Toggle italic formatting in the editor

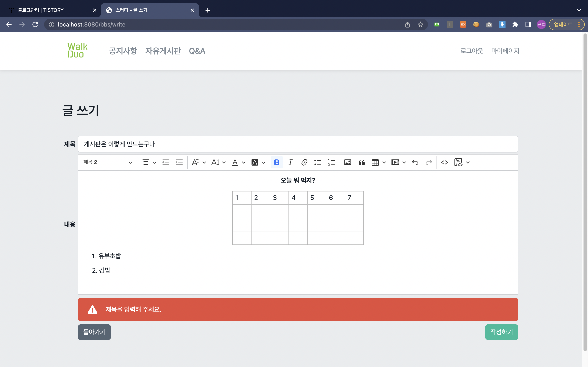pyautogui.click(x=290, y=162)
